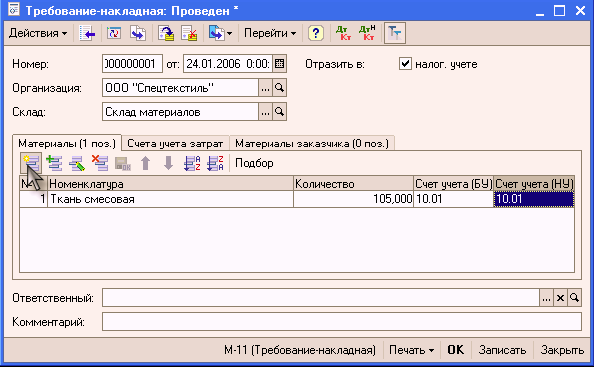Click the Организация field ООО Спецтекстиль
This screenshot has height=367, width=594.
coord(180,88)
